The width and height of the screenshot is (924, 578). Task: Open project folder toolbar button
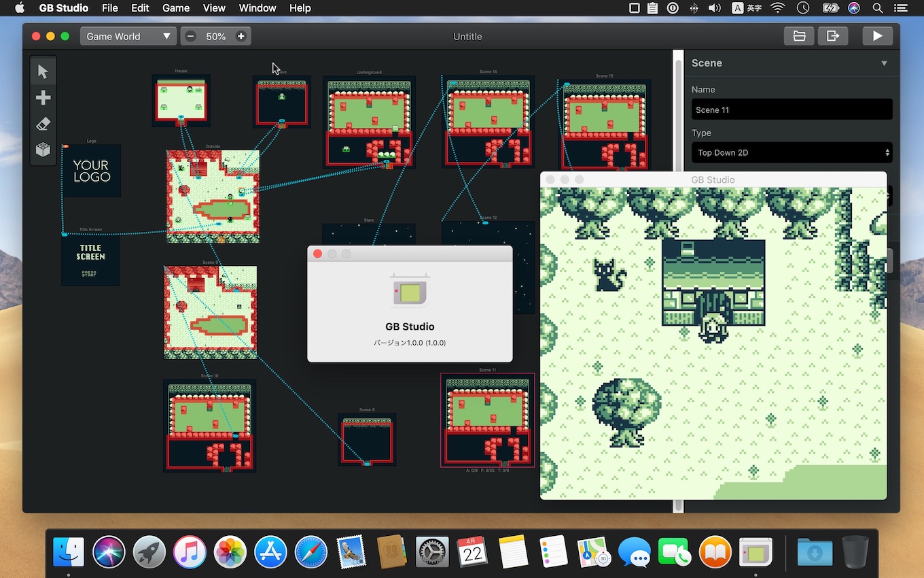click(799, 36)
